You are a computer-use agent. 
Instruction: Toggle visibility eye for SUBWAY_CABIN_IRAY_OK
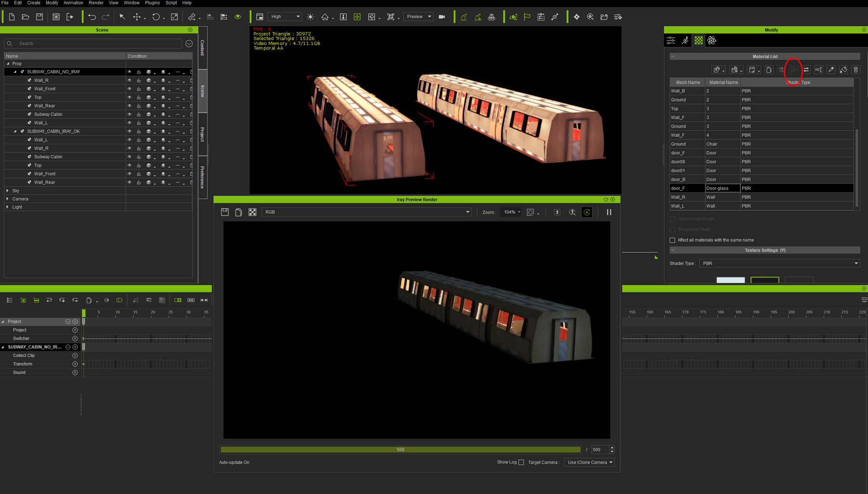tap(129, 131)
